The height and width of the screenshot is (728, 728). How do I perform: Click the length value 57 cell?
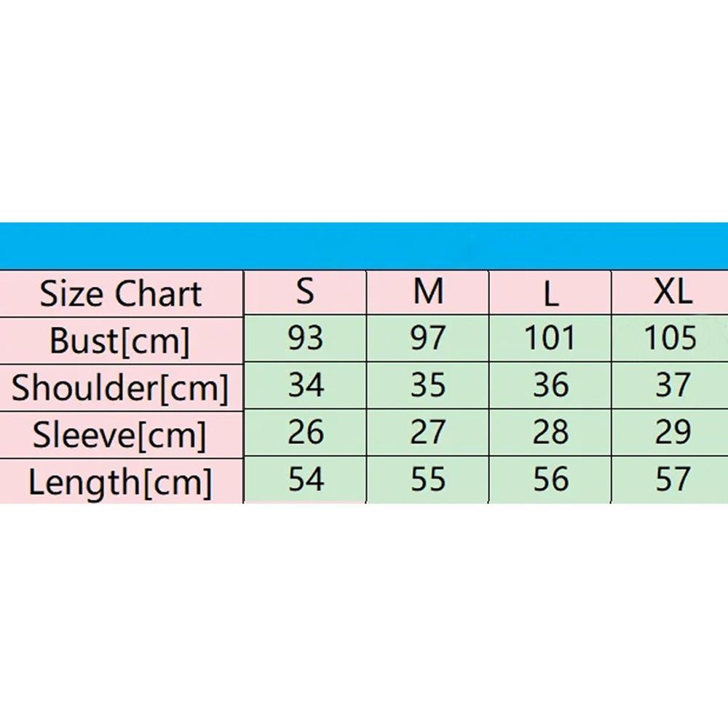point(670,480)
